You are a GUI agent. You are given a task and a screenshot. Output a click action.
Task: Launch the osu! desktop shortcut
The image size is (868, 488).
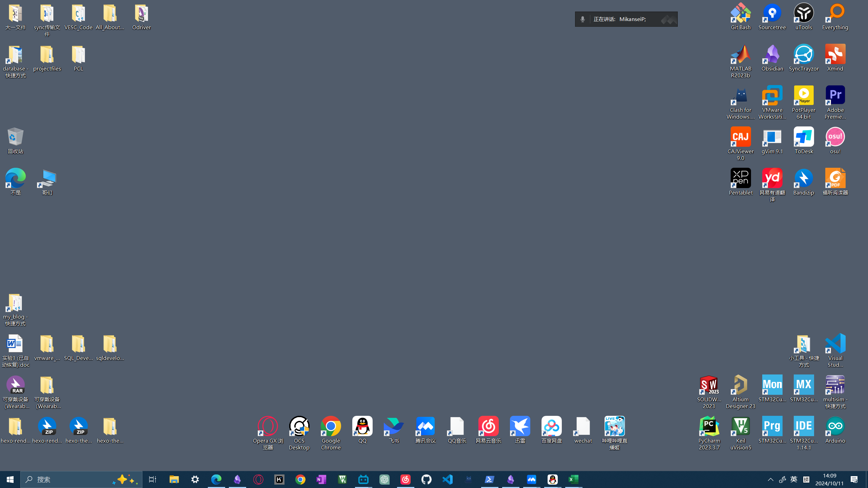(x=835, y=141)
